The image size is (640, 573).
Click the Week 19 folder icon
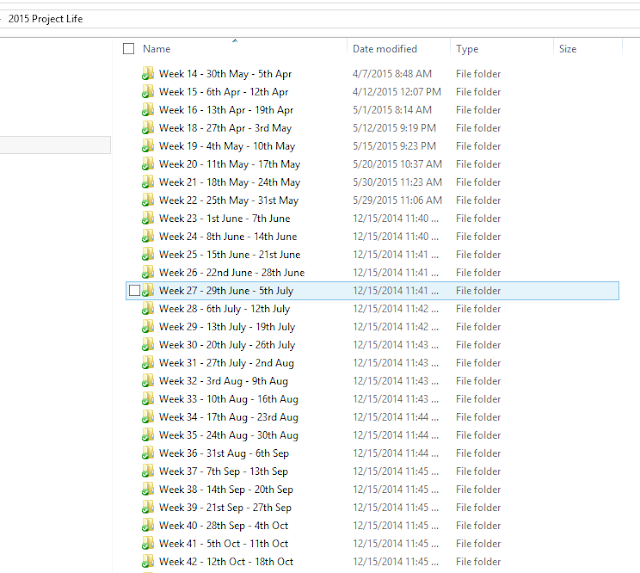148,146
